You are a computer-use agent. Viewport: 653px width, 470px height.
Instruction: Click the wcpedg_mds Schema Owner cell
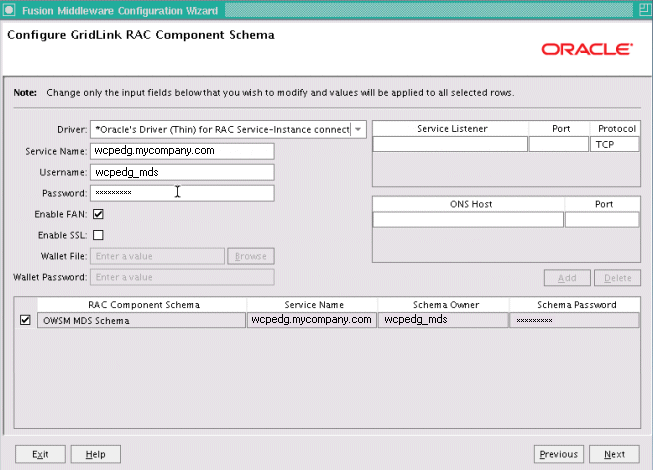click(x=443, y=320)
